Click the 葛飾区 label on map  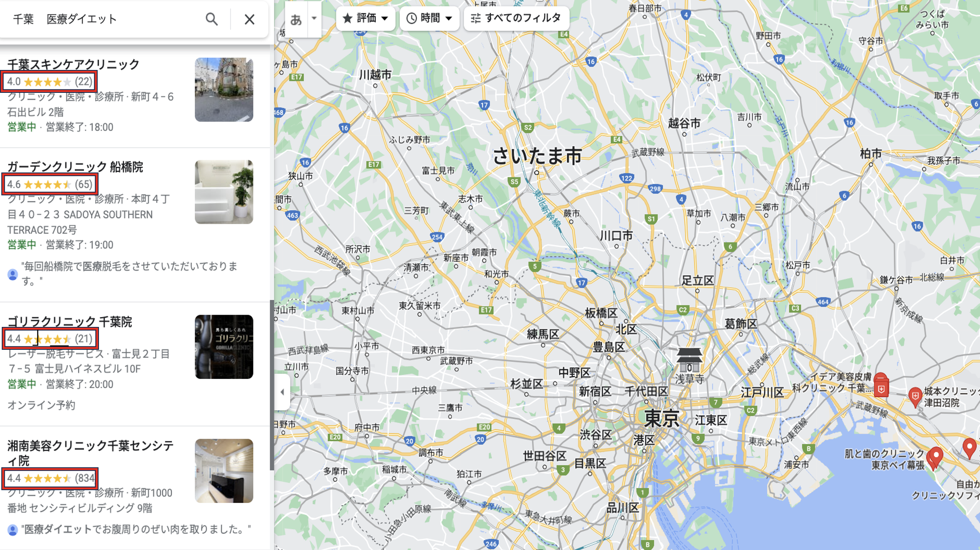click(x=741, y=324)
